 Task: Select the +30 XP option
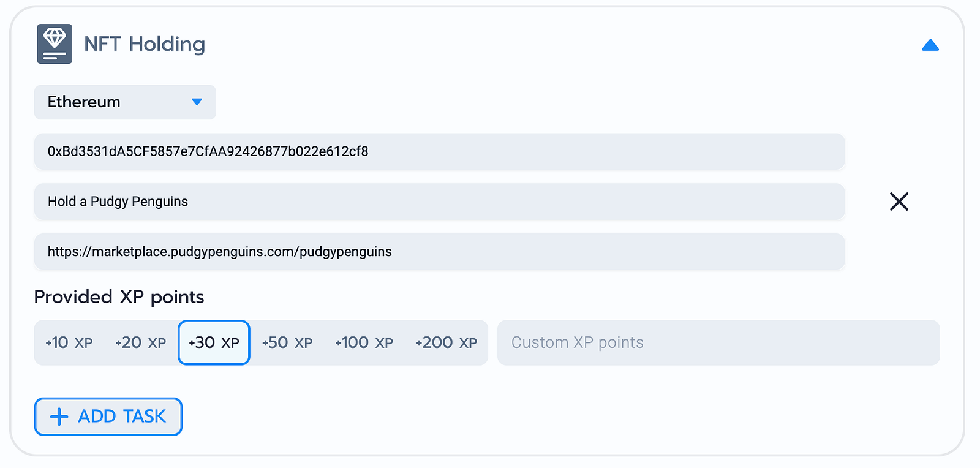pyautogui.click(x=214, y=342)
